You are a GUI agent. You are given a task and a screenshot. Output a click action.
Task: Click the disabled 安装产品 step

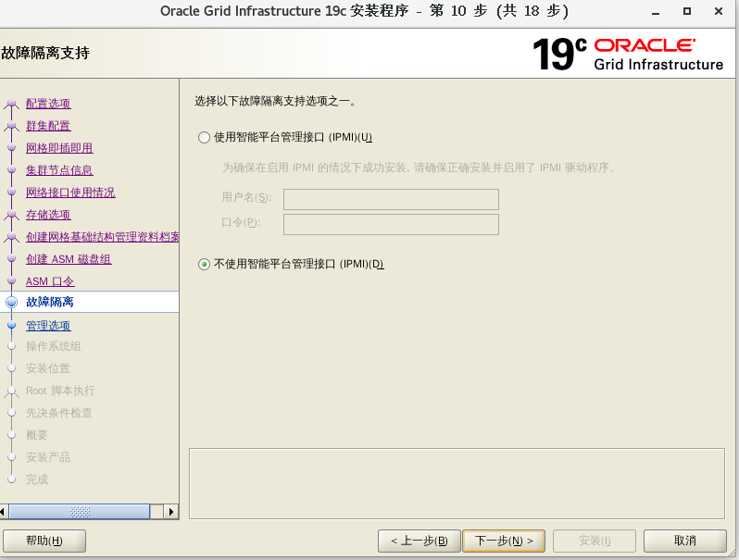click(x=47, y=457)
